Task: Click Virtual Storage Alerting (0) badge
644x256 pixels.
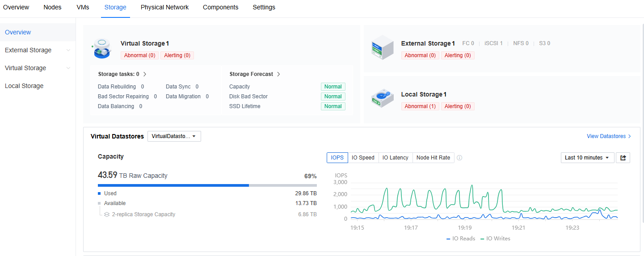Action: pos(177,55)
